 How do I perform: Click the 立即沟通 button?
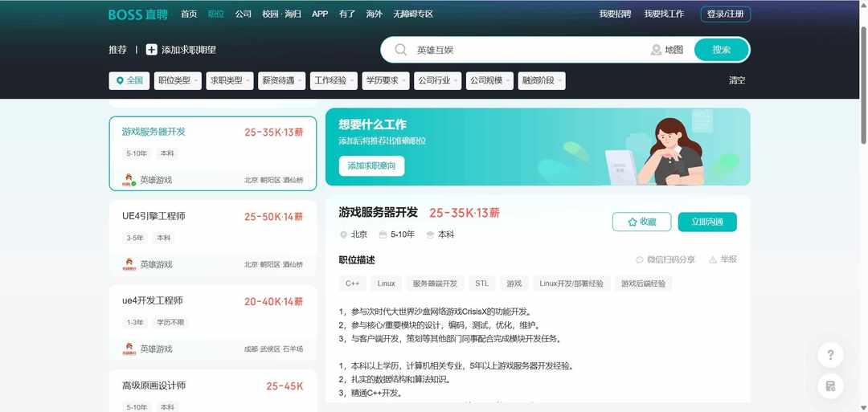pyautogui.click(x=706, y=222)
